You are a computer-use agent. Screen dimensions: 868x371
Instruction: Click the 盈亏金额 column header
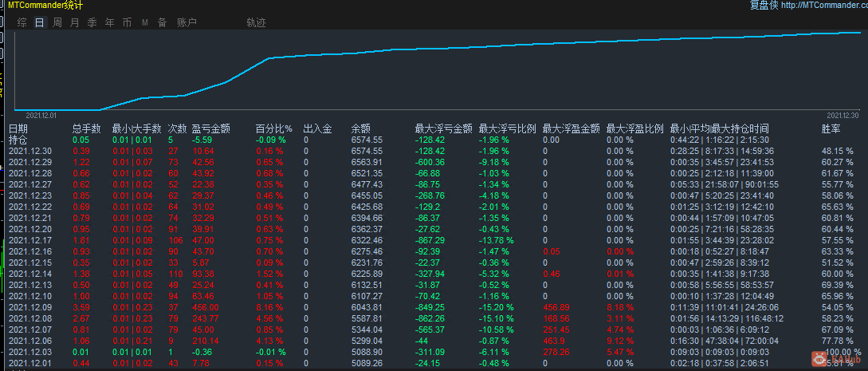pyautogui.click(x=210, y=129)
